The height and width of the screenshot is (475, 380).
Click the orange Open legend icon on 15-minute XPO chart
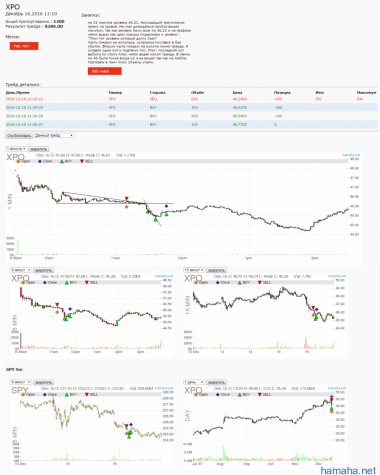tap(196, 282)
